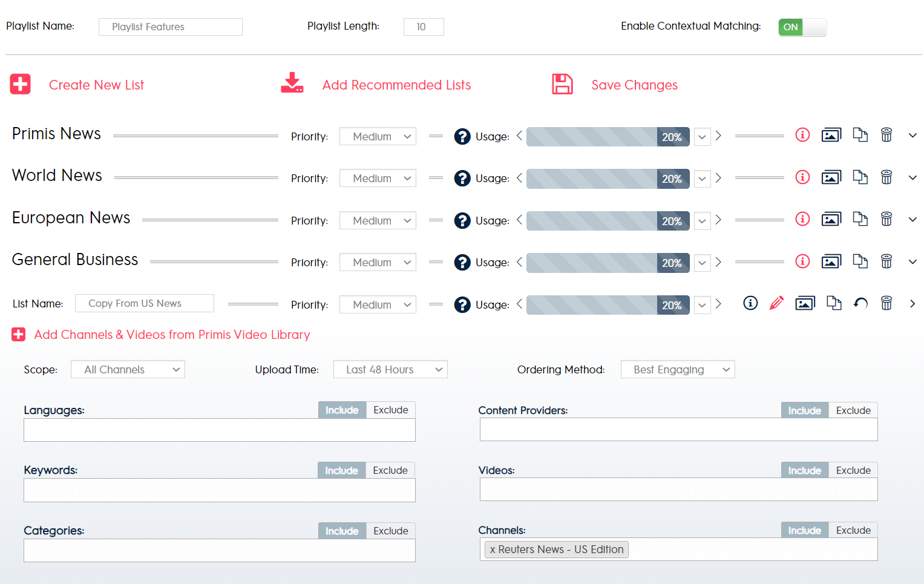Open thumbnail image for European News
The height and width of the screenshot is (584, 924).
pyautogui.click(x=831, y=219)
